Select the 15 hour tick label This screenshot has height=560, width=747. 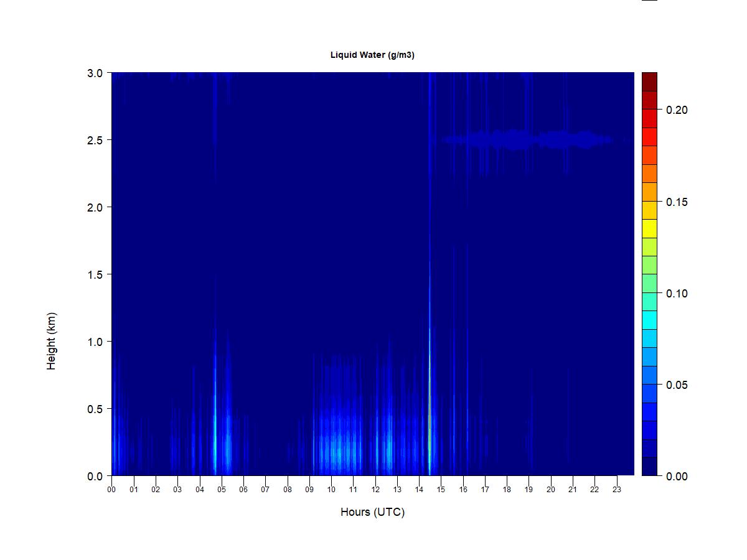[441, 489]
